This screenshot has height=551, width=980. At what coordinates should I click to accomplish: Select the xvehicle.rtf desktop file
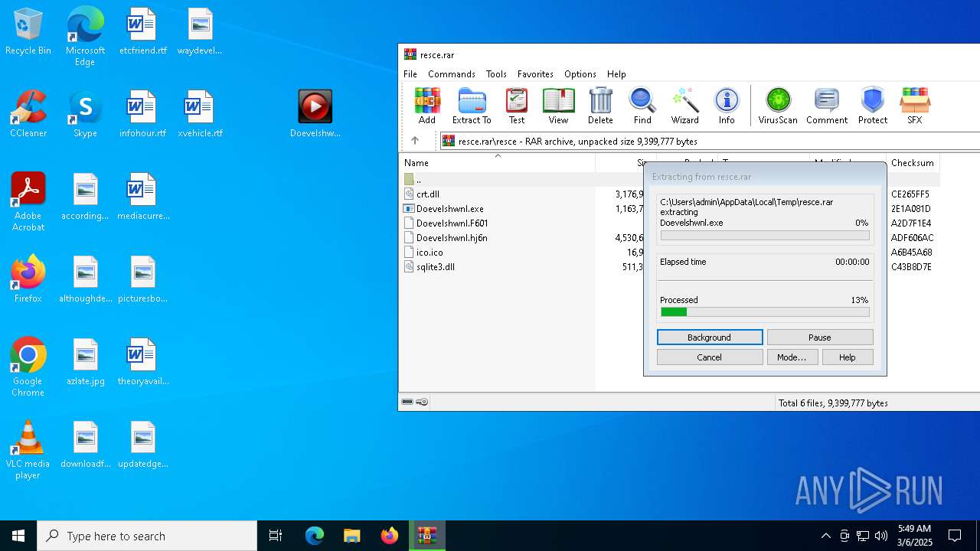point(200,114)
